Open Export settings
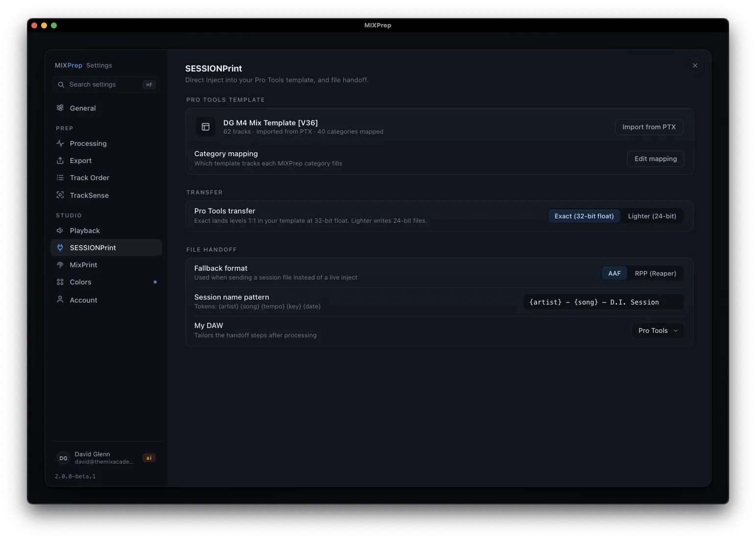Image resolution: width=756 pixels, height=540 pixels. tap(106, 161)
